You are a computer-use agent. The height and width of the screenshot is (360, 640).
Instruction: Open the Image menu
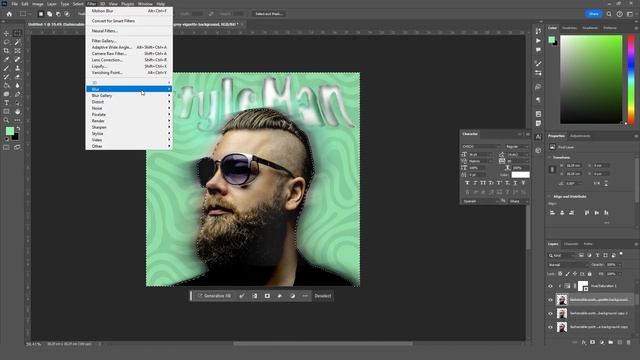38,4
